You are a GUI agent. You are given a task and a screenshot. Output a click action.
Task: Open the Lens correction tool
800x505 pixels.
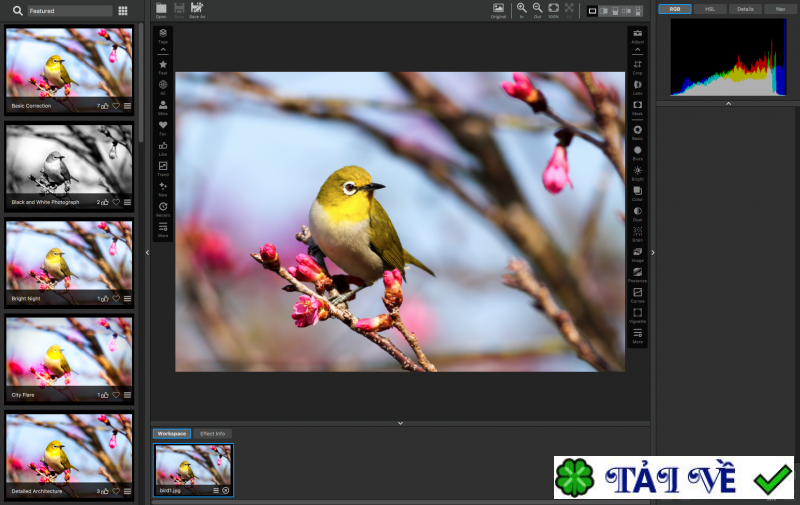tap(637, 85)
